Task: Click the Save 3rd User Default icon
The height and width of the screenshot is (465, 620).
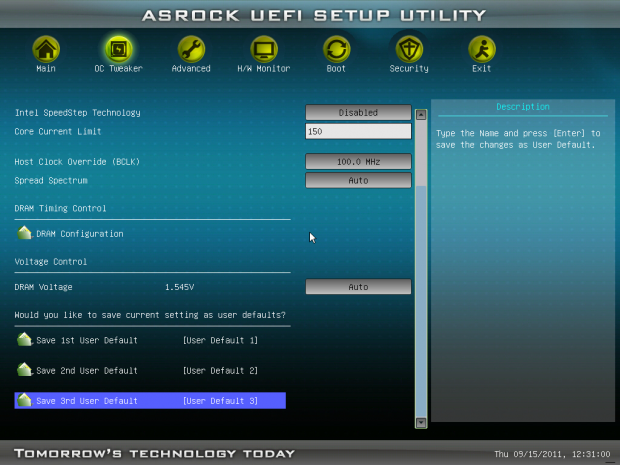Action: click(x=24, y=400)
